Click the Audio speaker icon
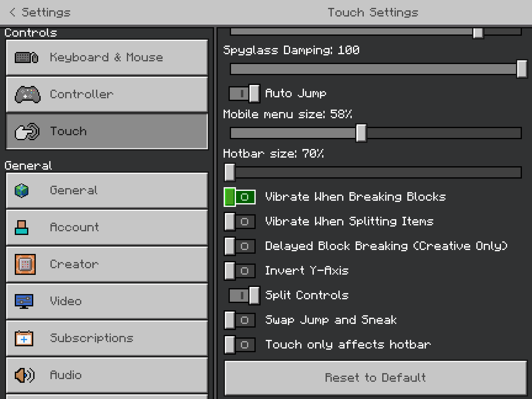 point(25,375)
